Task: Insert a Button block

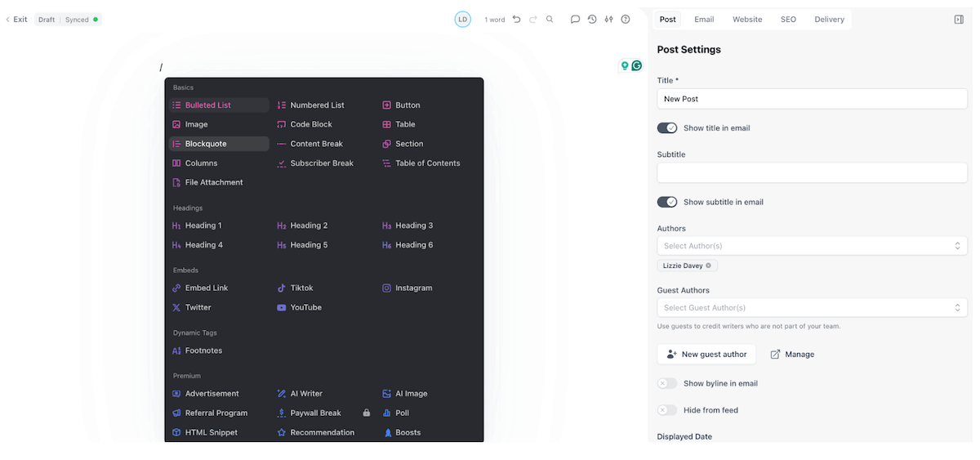Action: coord(401,105)
